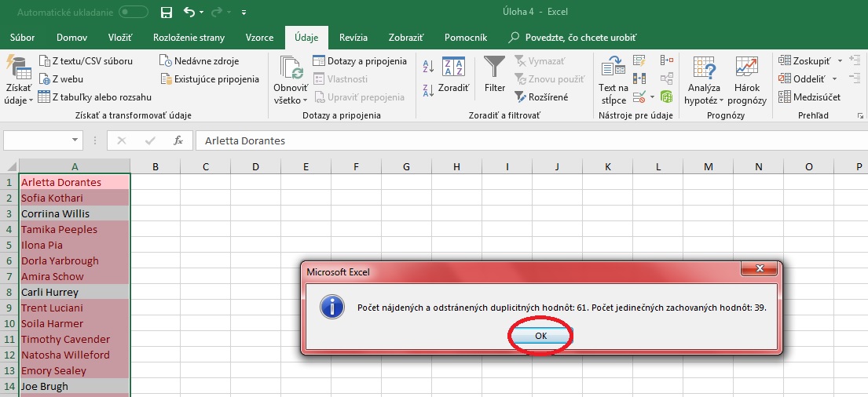Click the Data Validation icon
This screenshot has width=868, height=397.
coord(639,97)
